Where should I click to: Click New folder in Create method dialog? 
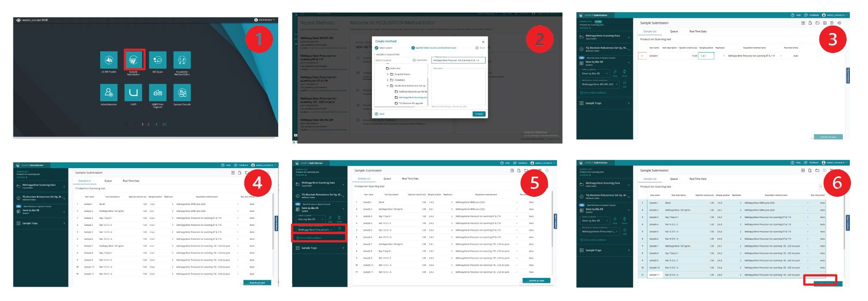pos(420,60)
